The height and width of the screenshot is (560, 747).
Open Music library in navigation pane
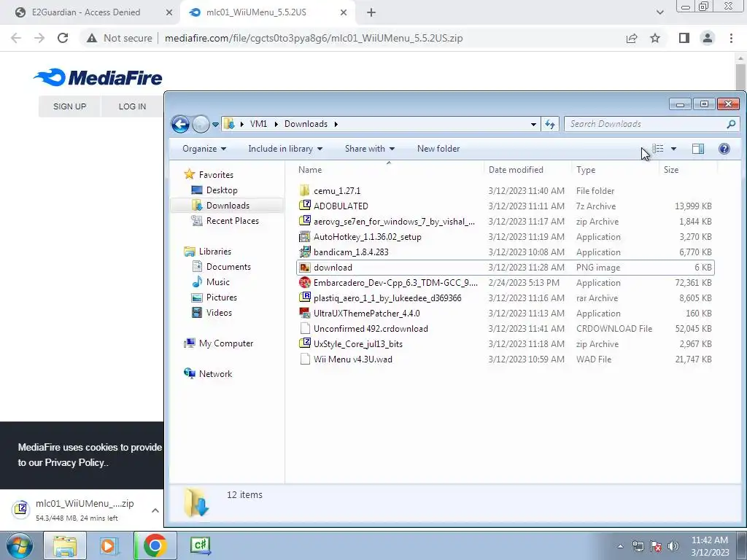(x=217, y=282)
